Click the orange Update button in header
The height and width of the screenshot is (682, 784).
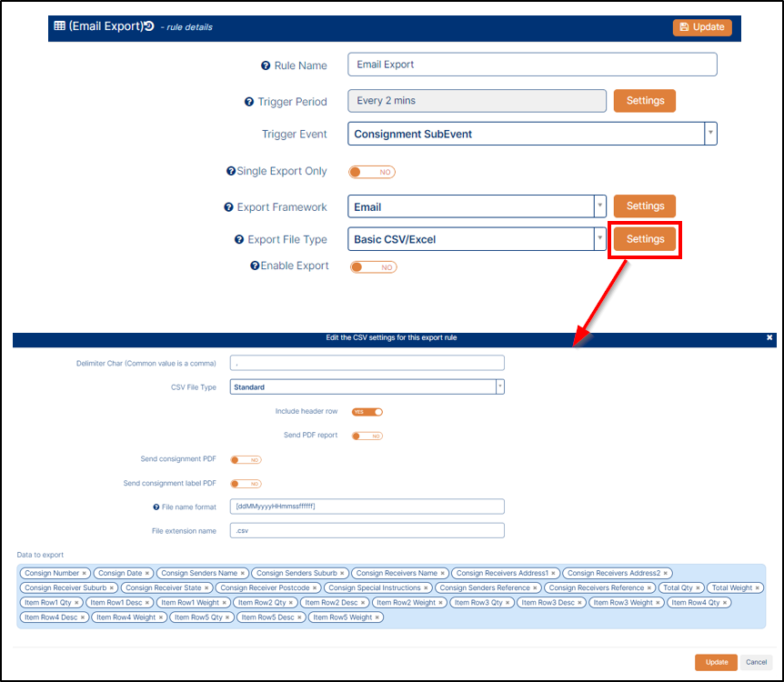(x=702, y=27)
